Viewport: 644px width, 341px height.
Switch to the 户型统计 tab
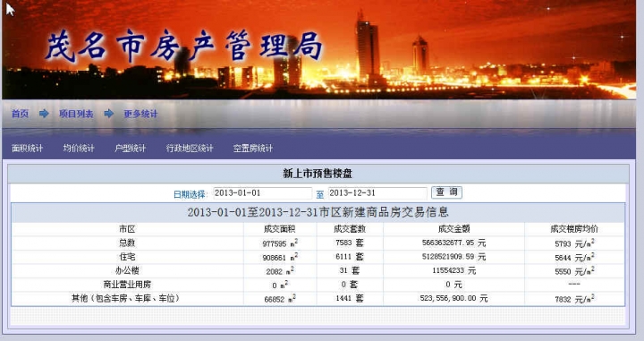[130, 149]
